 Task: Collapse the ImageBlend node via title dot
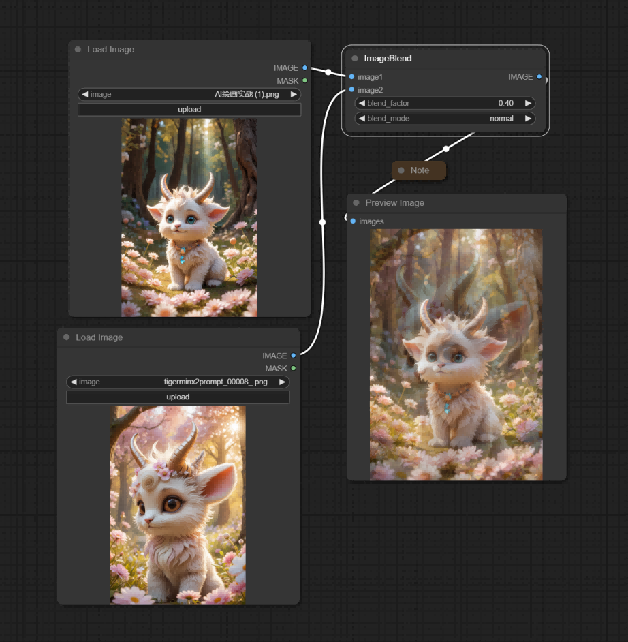(355, 59)
